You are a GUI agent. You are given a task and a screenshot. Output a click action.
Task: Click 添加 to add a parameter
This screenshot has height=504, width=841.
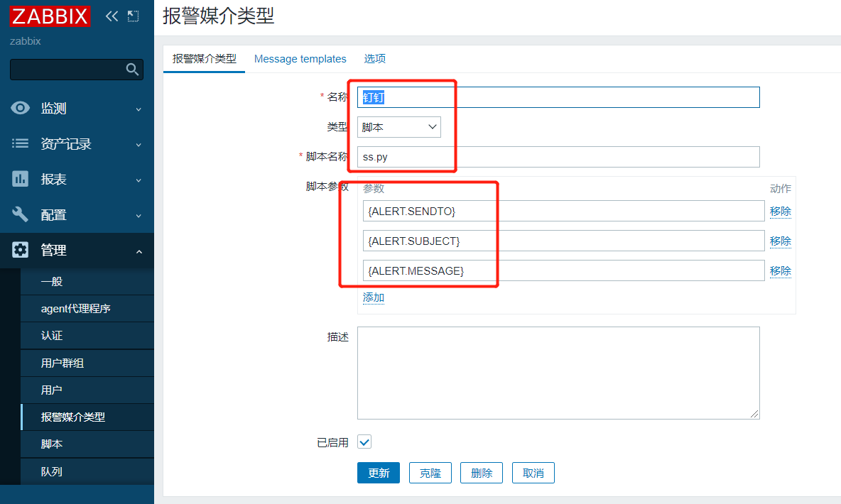(x=374, y=297)
